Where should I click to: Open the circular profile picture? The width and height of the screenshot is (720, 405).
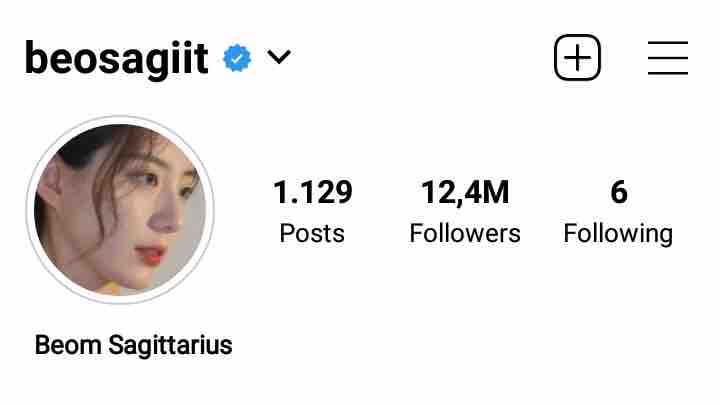point(120,210)
